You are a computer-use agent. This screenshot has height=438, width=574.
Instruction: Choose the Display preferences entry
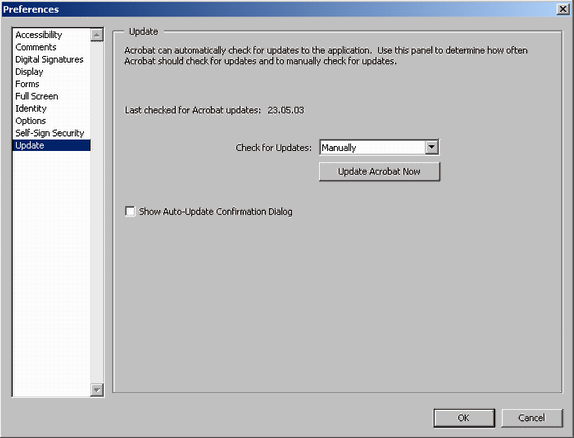pos(29,72)
